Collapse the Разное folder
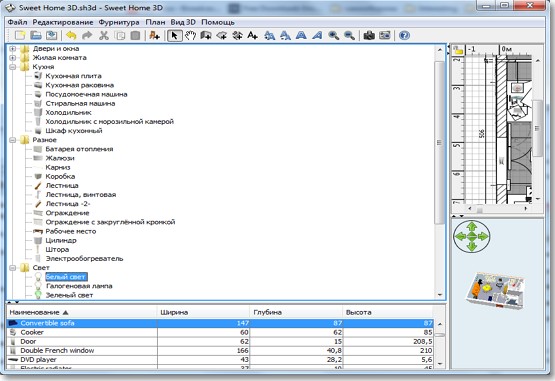The height and width of the screenshot is (381, 555). click(x=13, y=140)
